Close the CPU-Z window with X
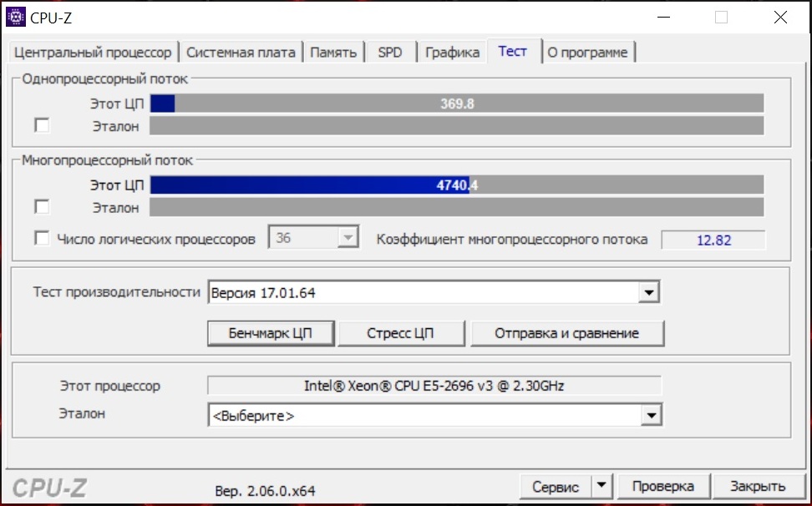The width and height of the screenshot is (812, 506). point(780,17)
